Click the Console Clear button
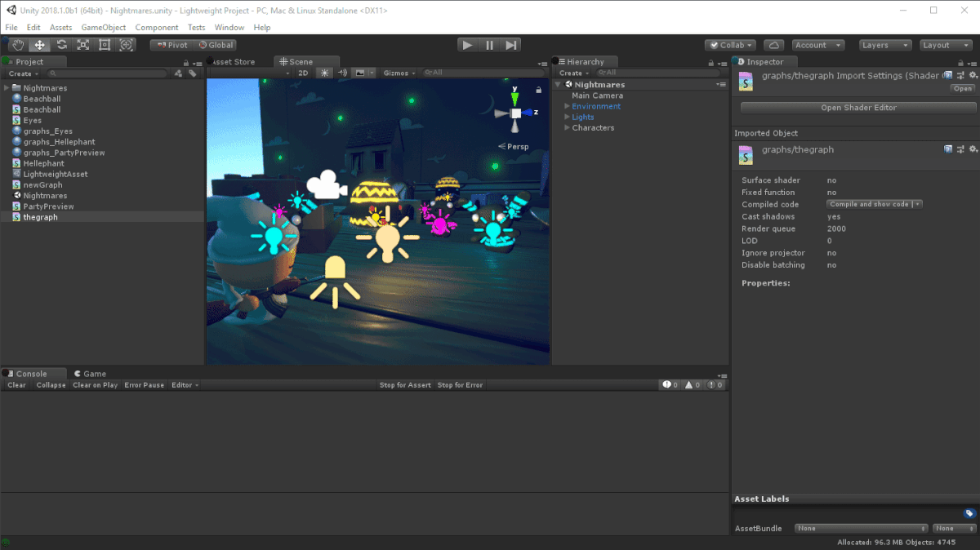The width and height of the screenshot is (980, 550). [17, 385]
